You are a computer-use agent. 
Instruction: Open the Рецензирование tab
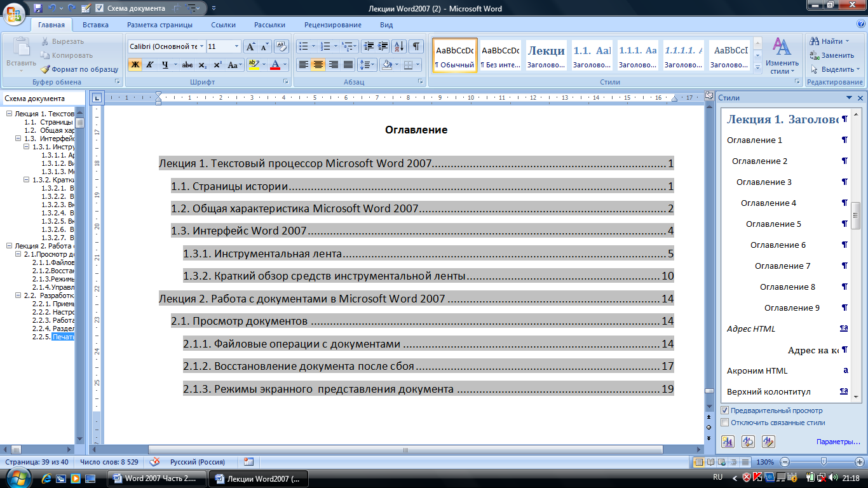(x=332, y=25)
